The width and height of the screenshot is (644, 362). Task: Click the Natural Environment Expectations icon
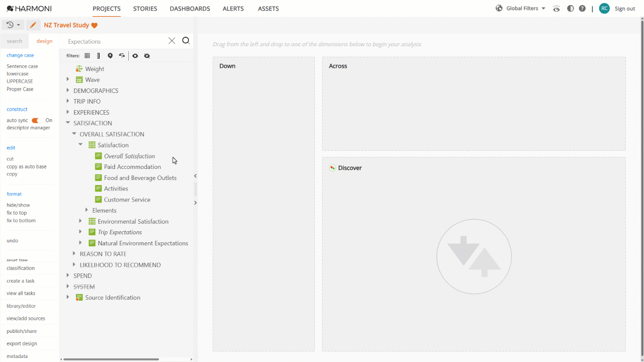pyautogui.click(x=92, y=243)
